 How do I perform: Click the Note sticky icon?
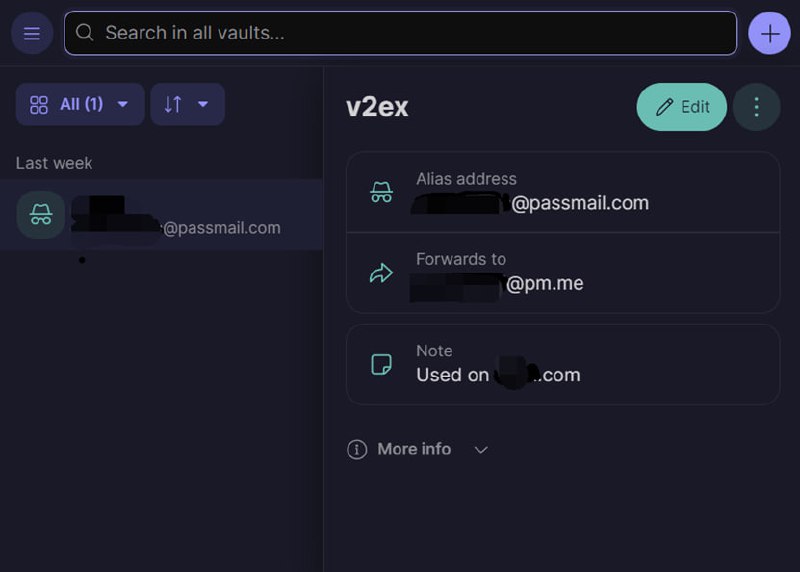click(x=381, y=364)
